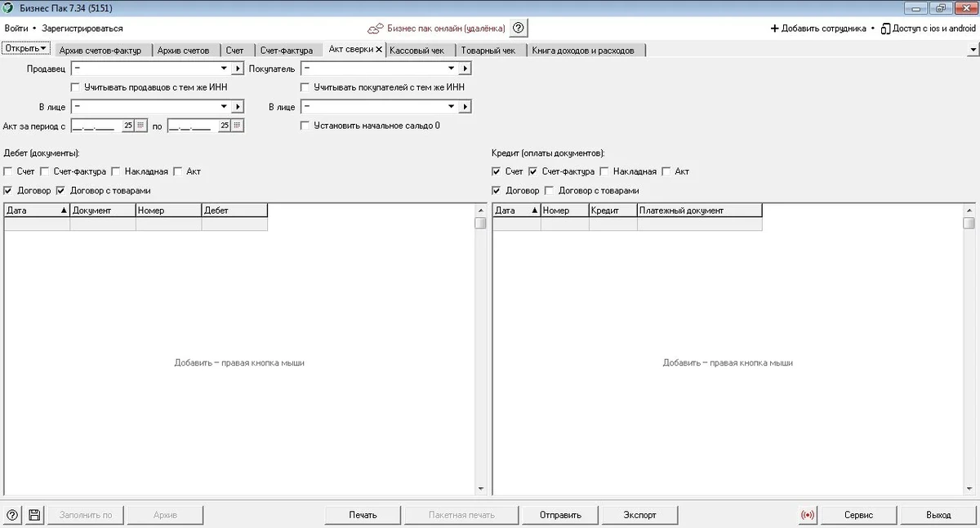
Task: Switch to Архив счетов-фактур tab
Action: [x=100, y=51]
